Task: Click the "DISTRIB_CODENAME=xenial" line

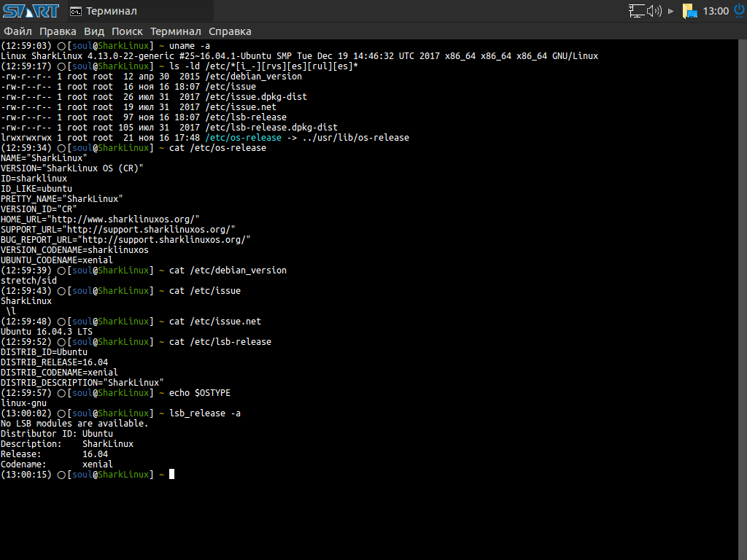Action: [x=59, y=373]
